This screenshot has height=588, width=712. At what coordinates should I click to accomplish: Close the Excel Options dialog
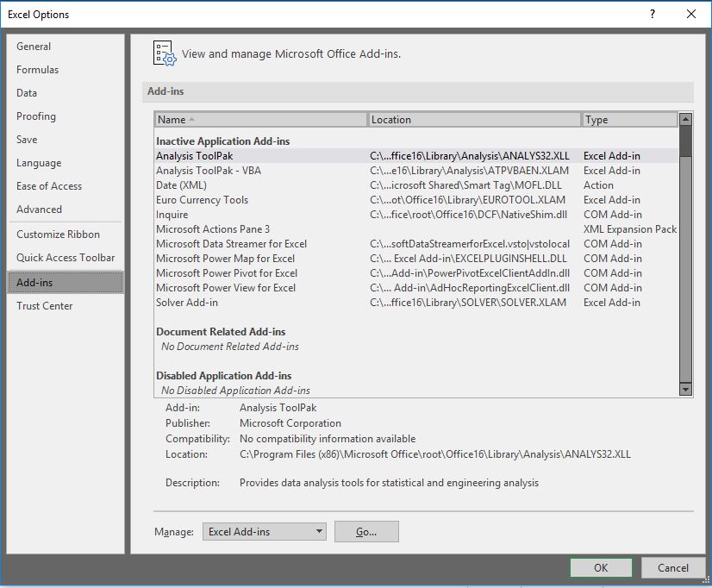click(691, 14)
